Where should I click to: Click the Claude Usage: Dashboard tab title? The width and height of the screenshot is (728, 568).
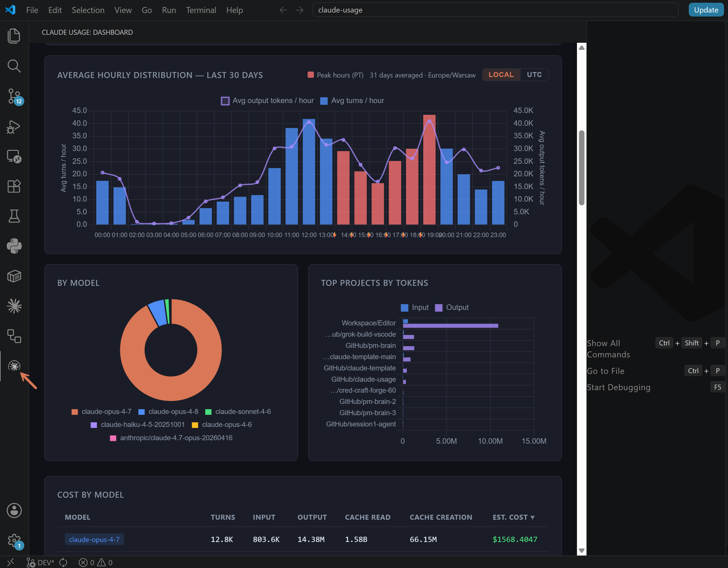tap(87, 32)
